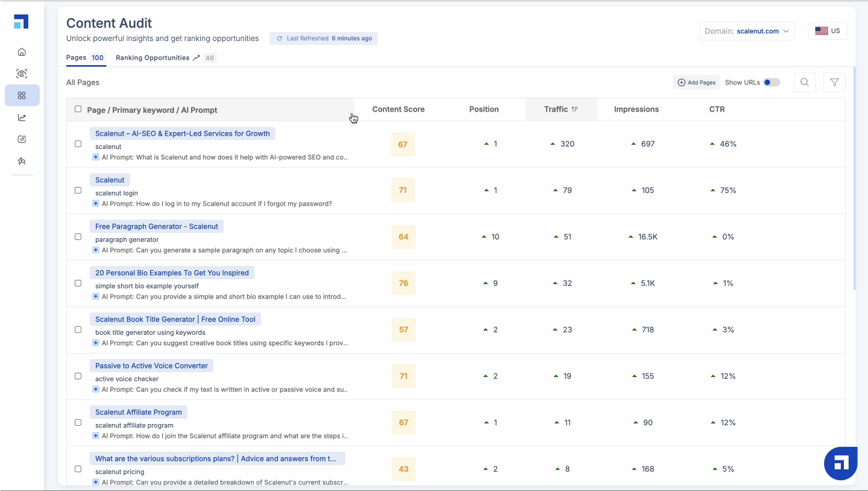The image size is (868, 491).
Task: Click the Scalenut logo in the sidebar
Action: click(x=22, y=22)
